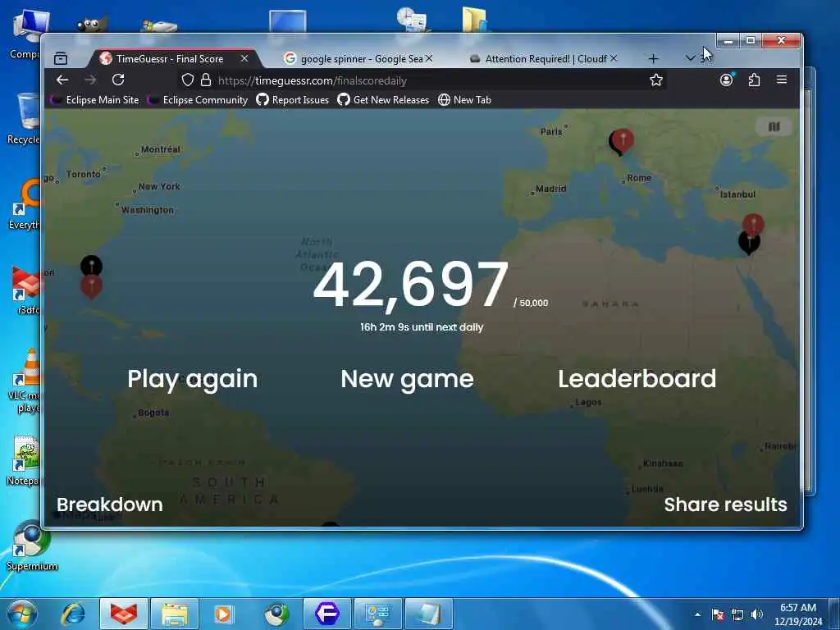
Task: Open Firefox View button left of tabs
Action: tap(61, 58)
